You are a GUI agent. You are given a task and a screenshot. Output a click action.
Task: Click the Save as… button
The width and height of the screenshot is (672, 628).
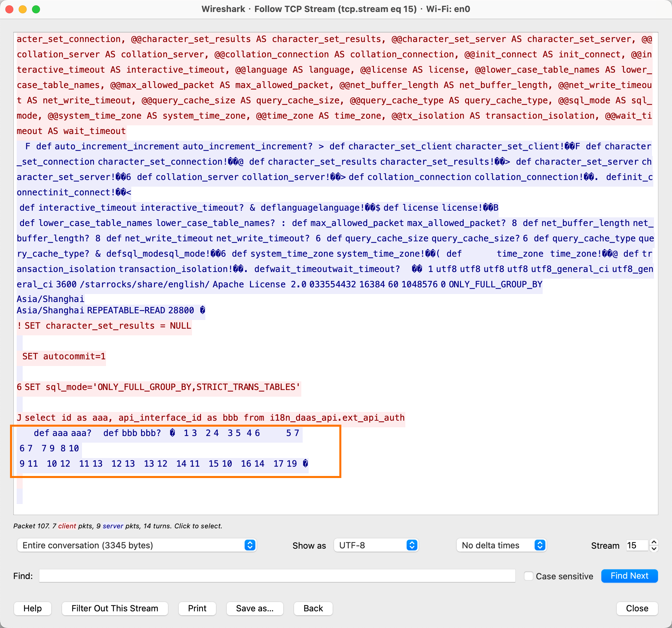click(x=255, y=608)
